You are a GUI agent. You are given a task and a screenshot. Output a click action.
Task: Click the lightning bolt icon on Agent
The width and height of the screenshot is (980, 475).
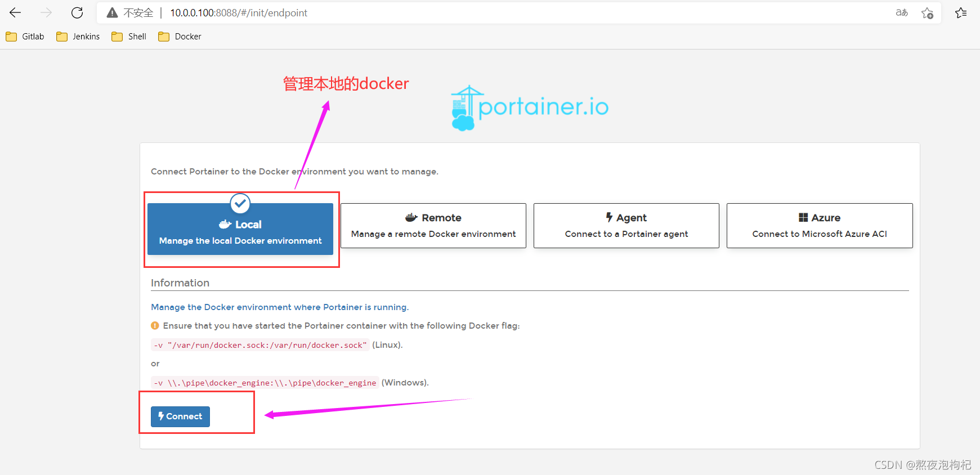tap(609, 217)
